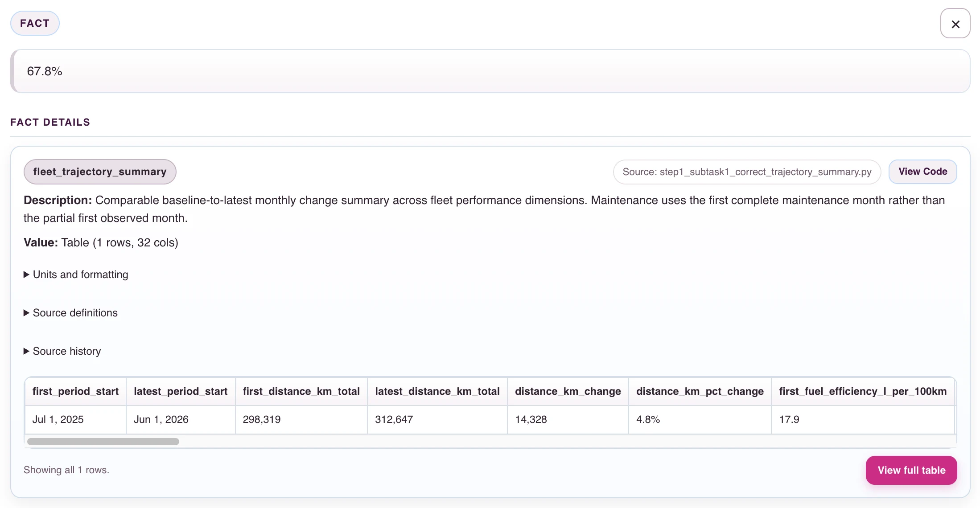This screenshot has height=508, width=980.
Task: Select the 312,647 cell
Action: (x=437, y=419)
